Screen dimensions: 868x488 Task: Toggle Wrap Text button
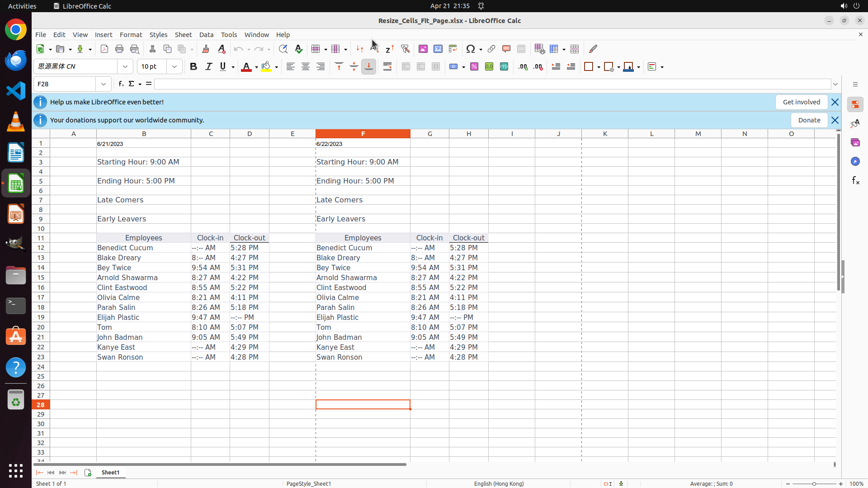click(x=387, y=66)
